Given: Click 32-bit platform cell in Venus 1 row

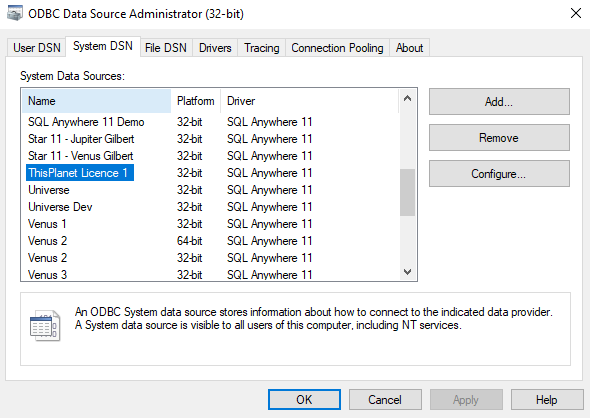Looking at the screenshot, I should 190,224.
